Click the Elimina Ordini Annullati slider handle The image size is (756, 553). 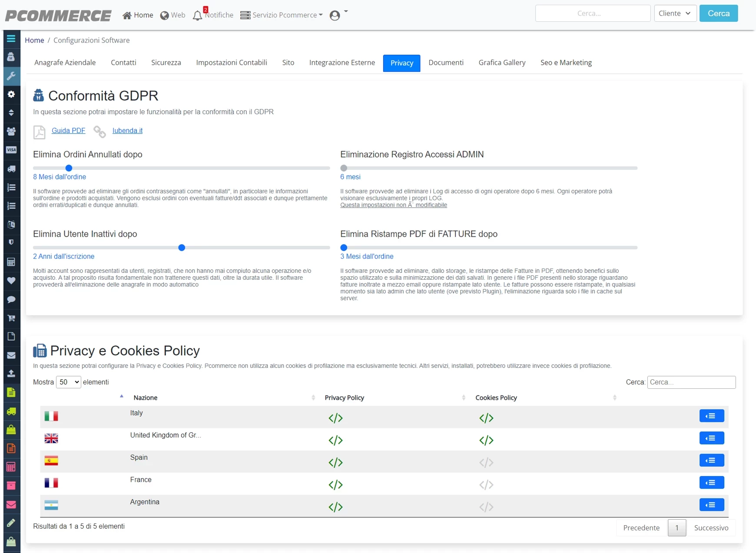[69, 168]
